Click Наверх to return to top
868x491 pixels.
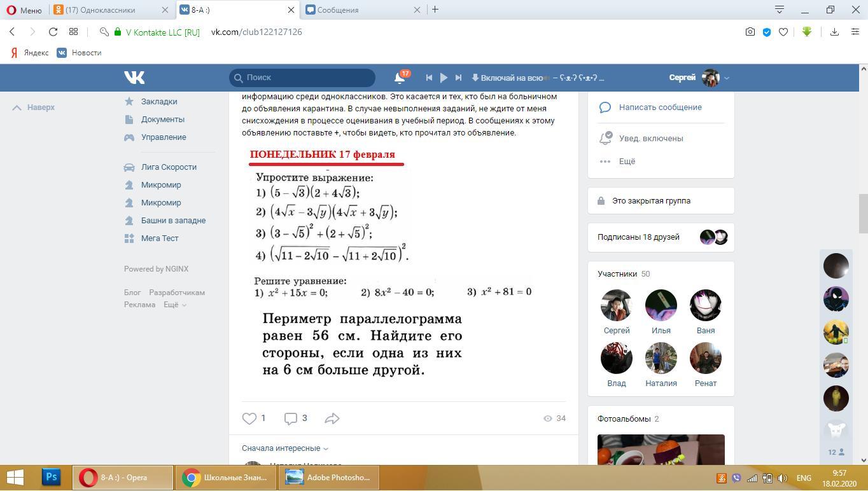click(34, 107)
